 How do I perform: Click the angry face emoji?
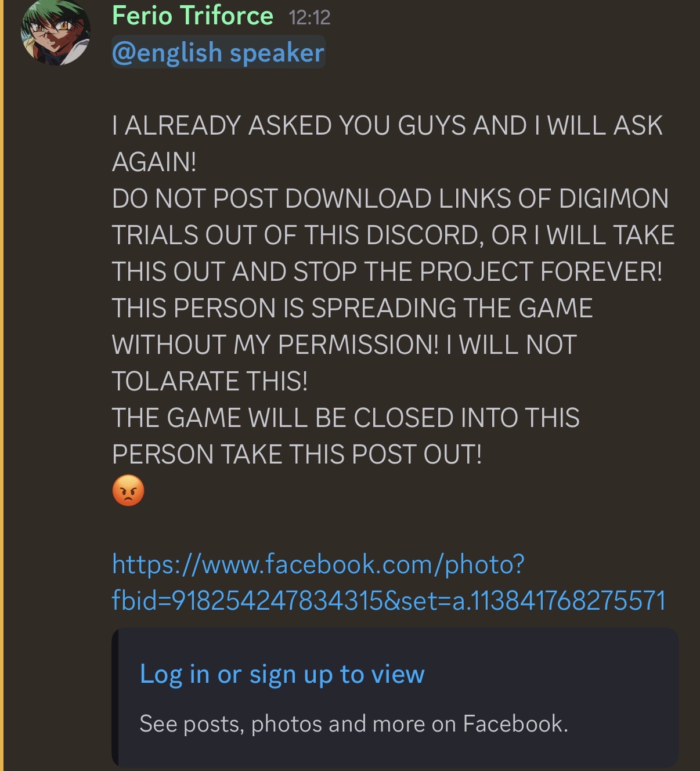pos(128,491)
